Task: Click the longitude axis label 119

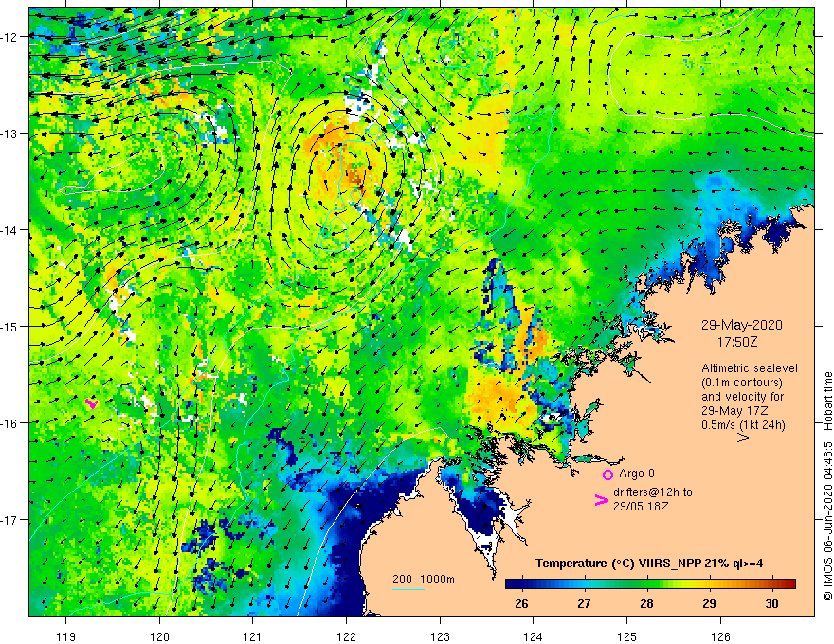Action: tap(66, 636)
